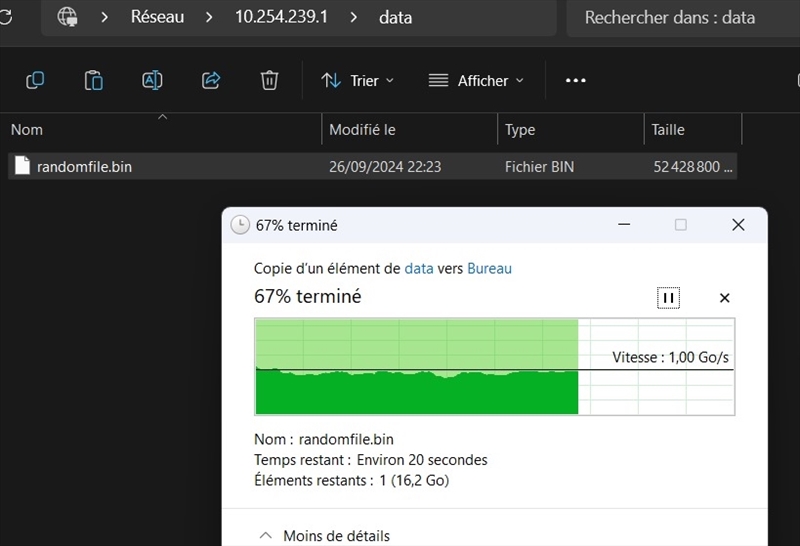Collapse details with Moins de détails

tap(325, 536)
